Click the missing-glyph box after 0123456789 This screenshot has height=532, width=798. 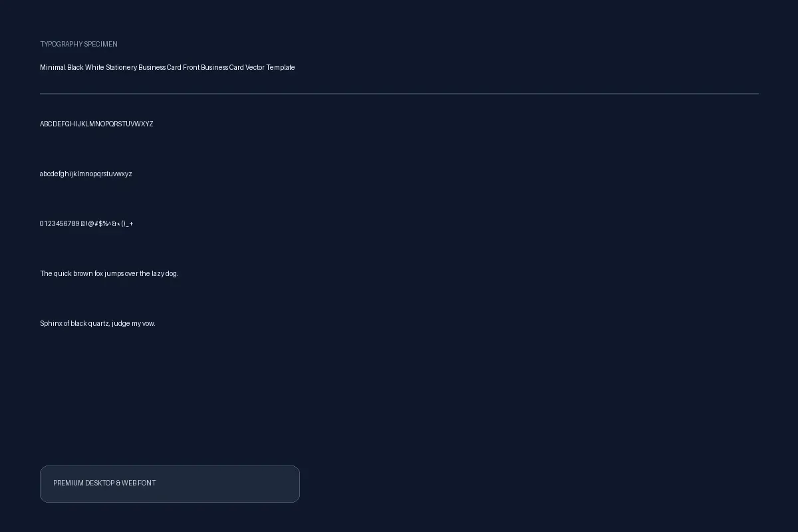coord(82,223)
